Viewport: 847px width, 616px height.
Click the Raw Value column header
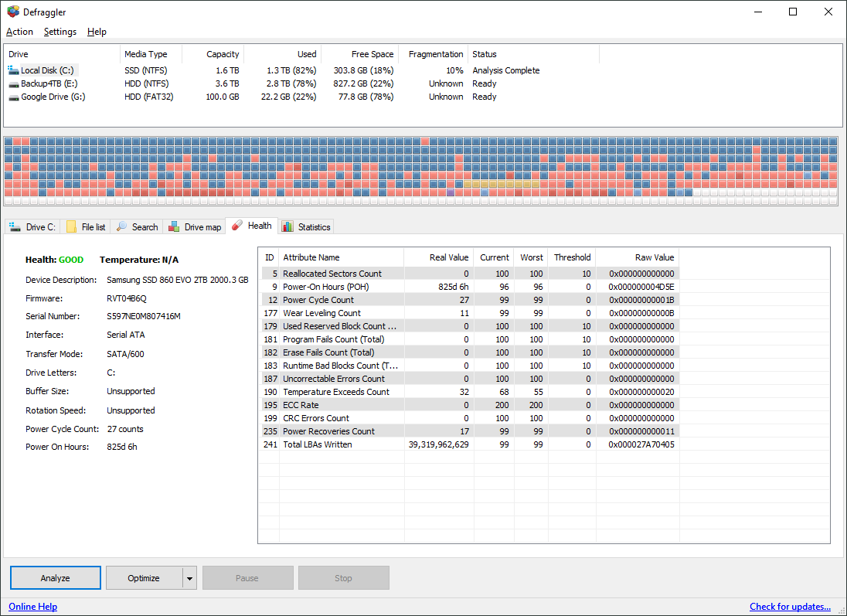(x=638, y=257)
